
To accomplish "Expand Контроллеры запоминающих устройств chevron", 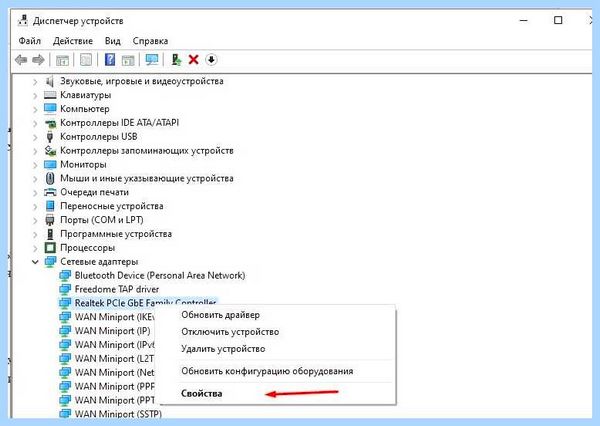I will coord(35,151).
